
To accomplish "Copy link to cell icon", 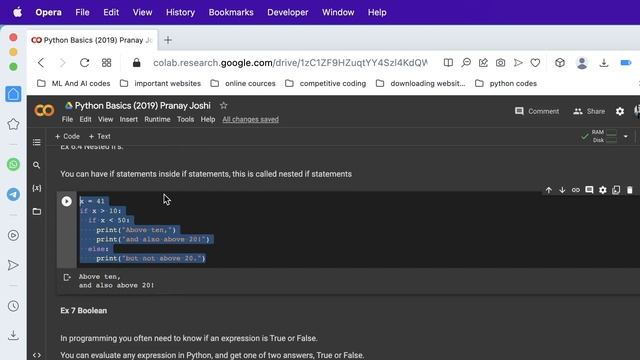I will click(x=576, y=190).
